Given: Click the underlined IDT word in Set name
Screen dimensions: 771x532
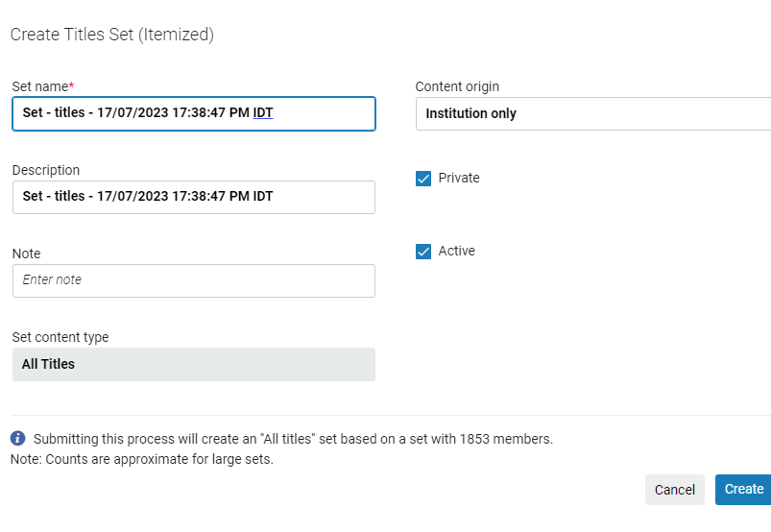Looking at the screenshot, I should point(263,113).
